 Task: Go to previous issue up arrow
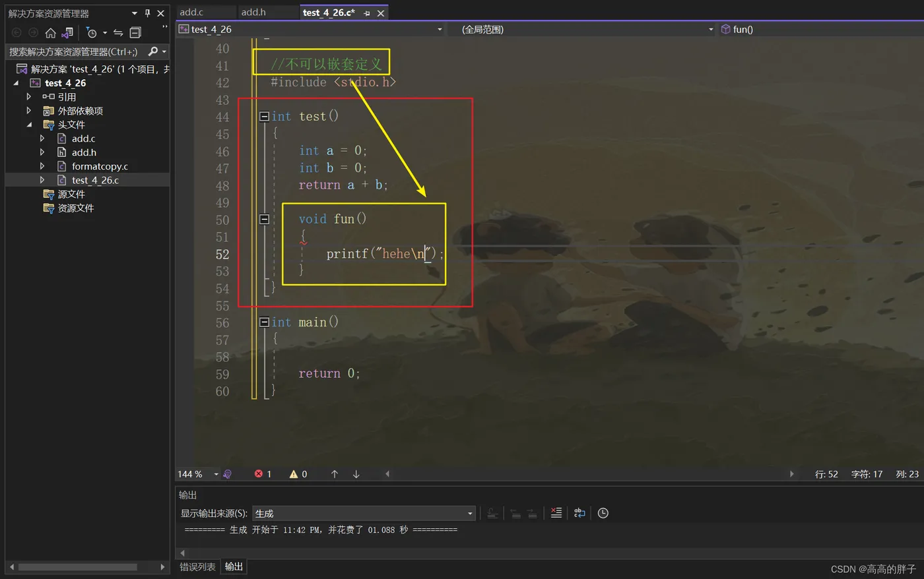335,474
